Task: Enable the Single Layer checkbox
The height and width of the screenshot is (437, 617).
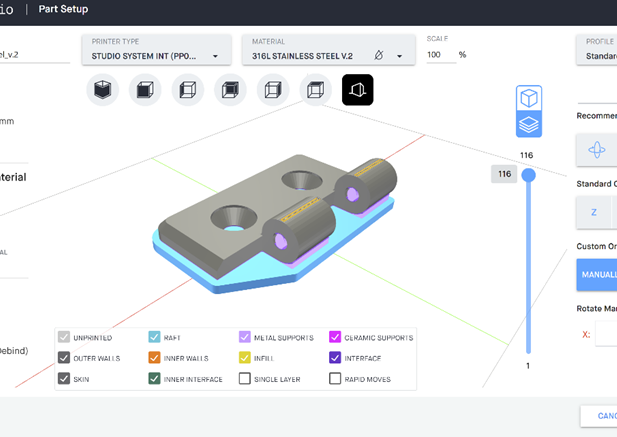Action: [x=245, y=379]
